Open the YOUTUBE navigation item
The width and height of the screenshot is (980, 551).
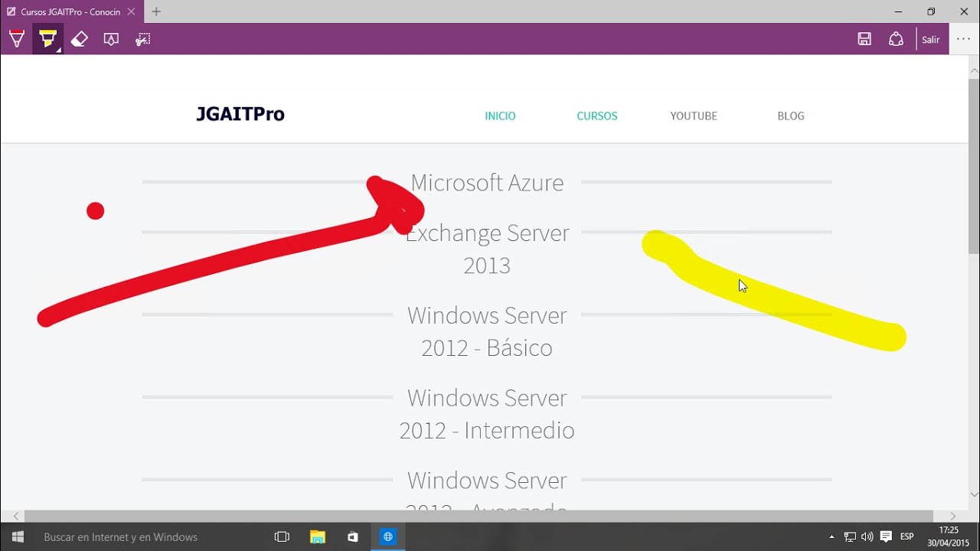click(x=694, y=116)
